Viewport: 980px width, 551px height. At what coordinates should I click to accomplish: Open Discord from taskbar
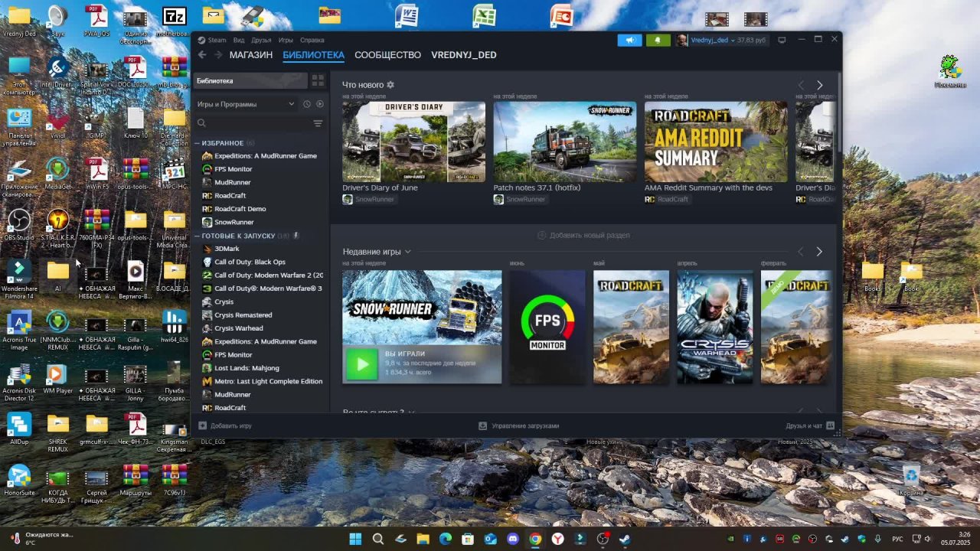[513, 539]
